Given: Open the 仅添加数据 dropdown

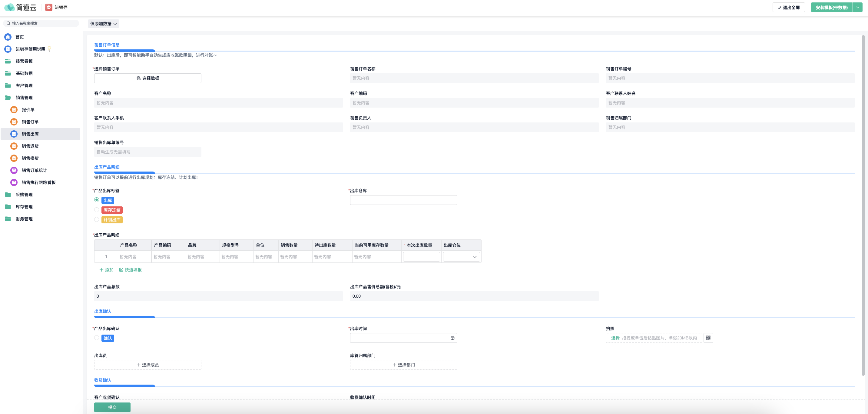Looking at the screenshot, I should [104, 24].
